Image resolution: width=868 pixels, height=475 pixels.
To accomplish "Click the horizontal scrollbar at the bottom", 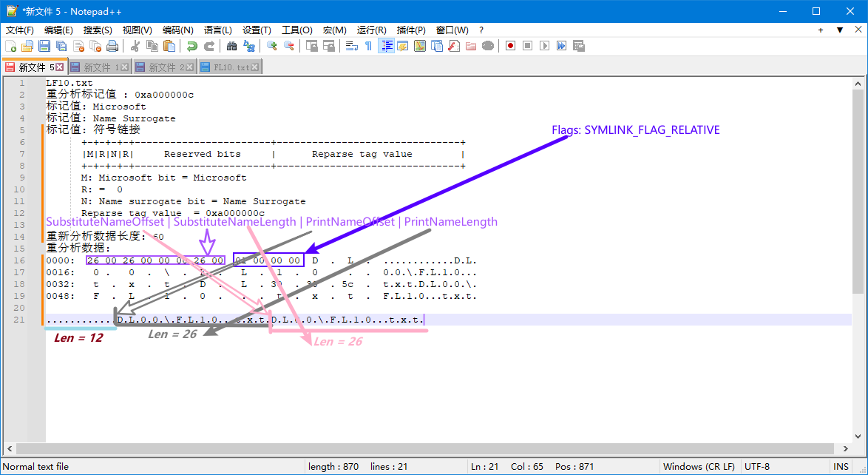I will 429,449.
